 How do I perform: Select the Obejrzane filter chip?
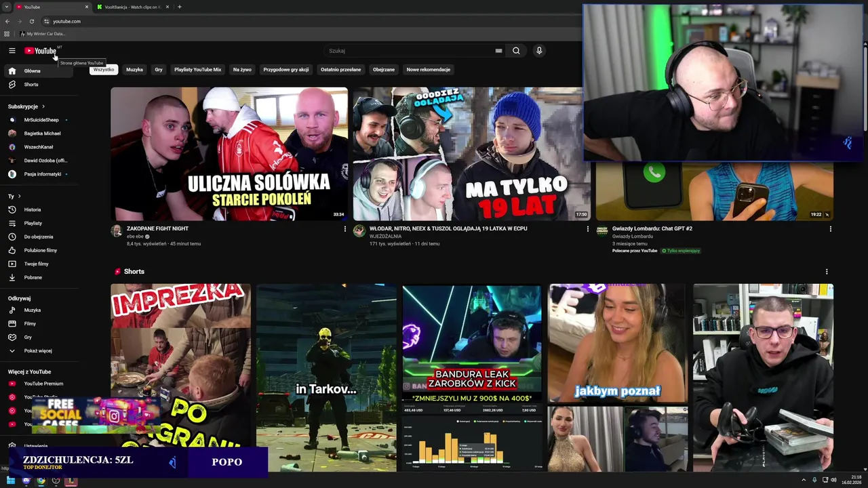click(384, 69)
